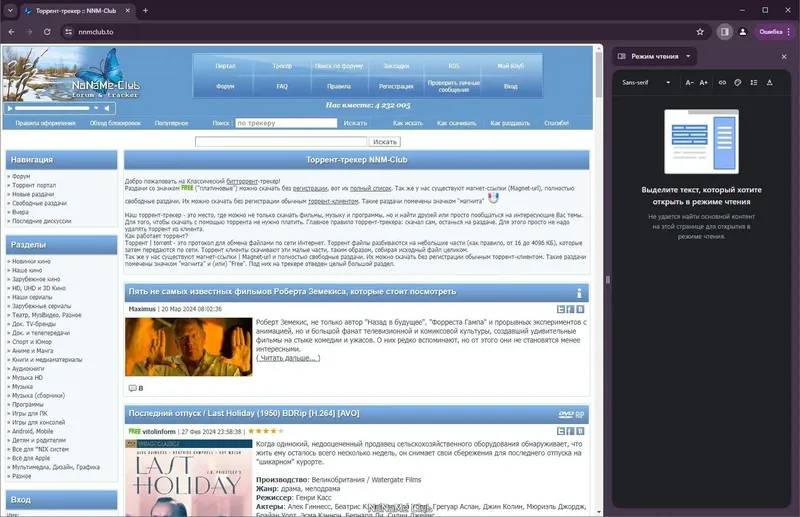Open letter spacing icon in reading mode
Viewport: 800px width, 517px height.
tap(769, 83)
